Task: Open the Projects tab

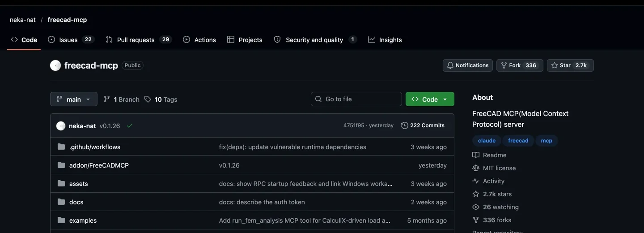Action: [x=245, y=40]
